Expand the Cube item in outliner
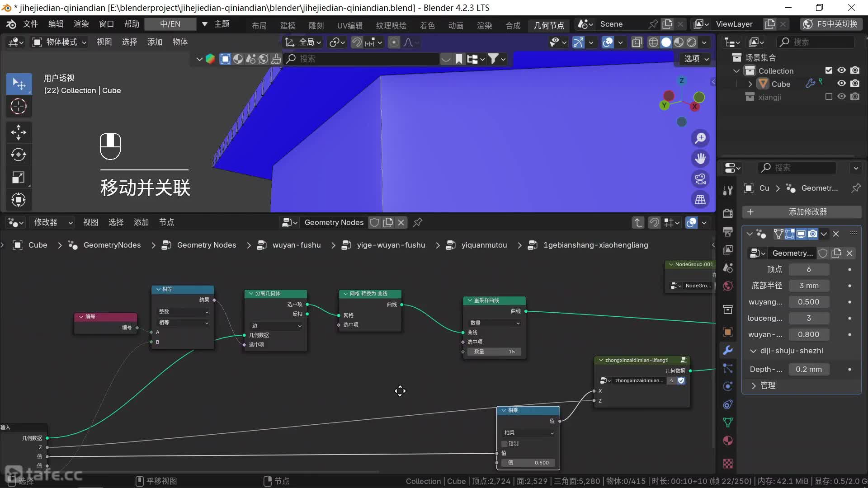 pyautogui.click(x=750, y=84)
